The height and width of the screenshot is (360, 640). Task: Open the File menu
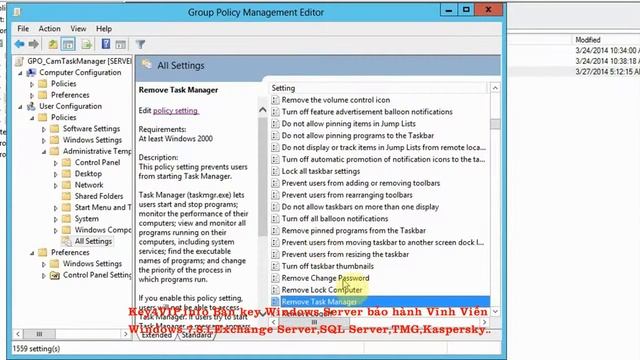pos(23,29)
